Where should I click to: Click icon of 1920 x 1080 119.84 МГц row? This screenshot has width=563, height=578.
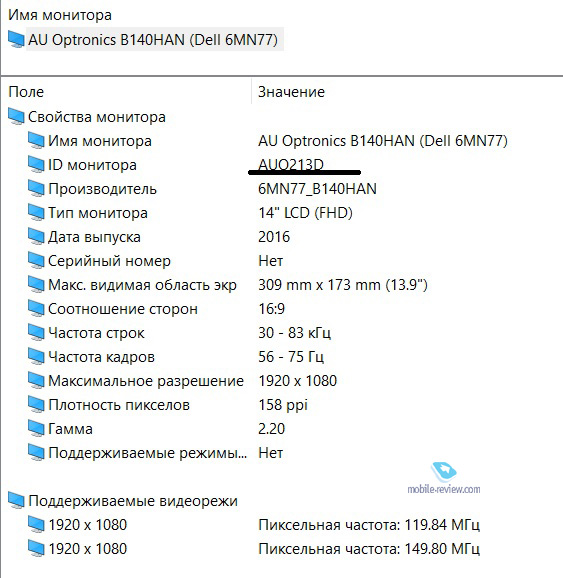pyautogui.click(x=36, y=524)
